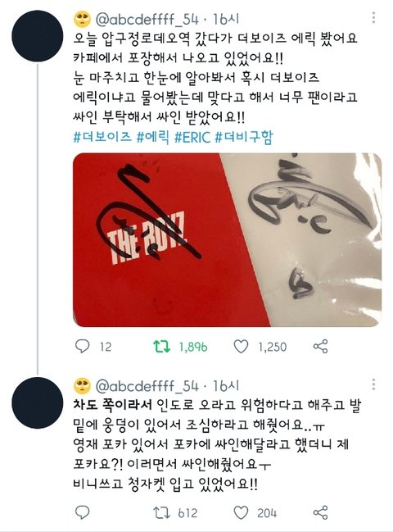Retweet the second tweet showing 612
393x532 pixels.
coord(161,512)
